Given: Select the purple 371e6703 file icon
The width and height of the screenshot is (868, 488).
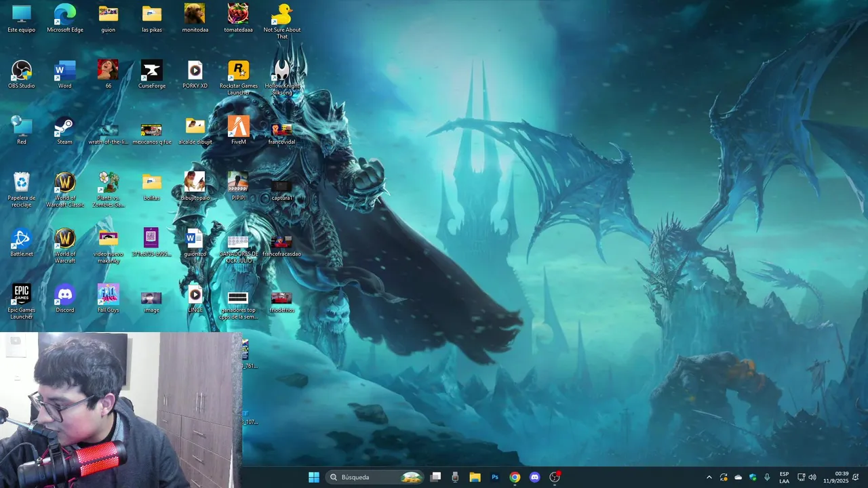Looking at the screenshot, I should 152,243.
